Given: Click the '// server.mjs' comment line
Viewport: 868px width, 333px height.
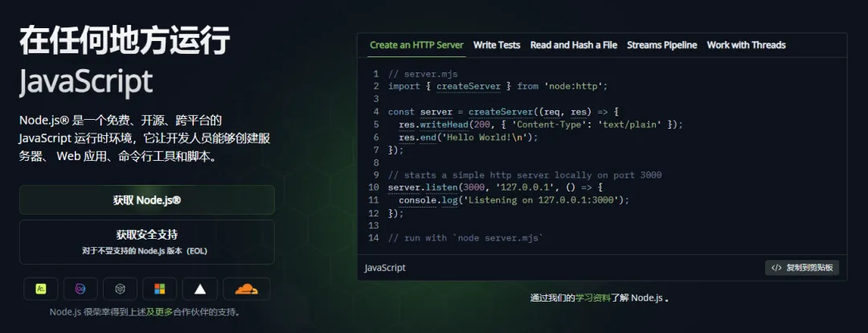Looking at the screenshot, I should (423, 74).
